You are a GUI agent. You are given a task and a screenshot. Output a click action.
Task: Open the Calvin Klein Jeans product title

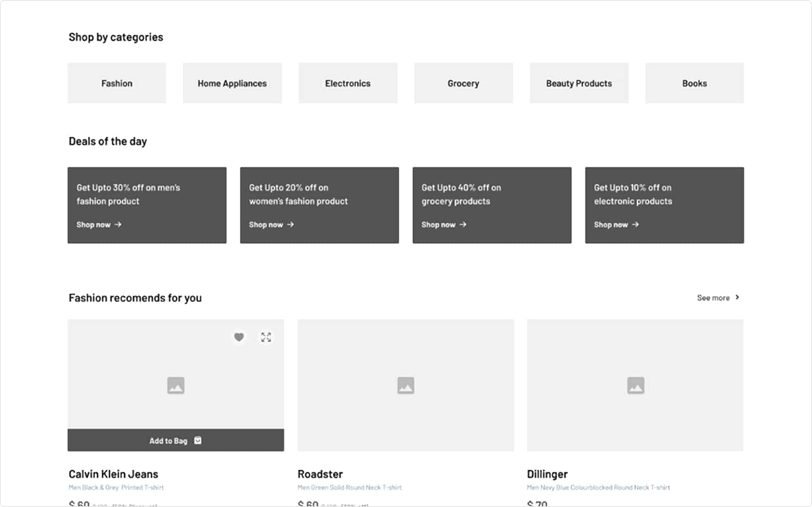click(113, 474)
